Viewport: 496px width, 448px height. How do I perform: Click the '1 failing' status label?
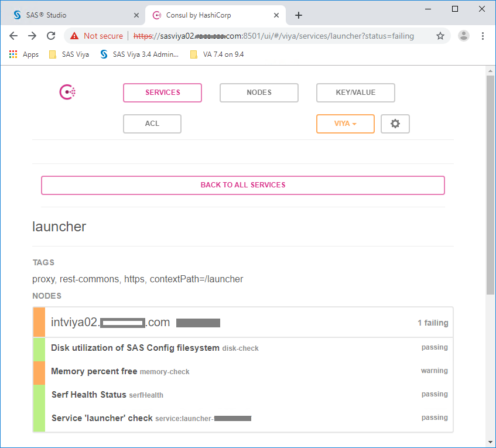(x=433, y=323)
